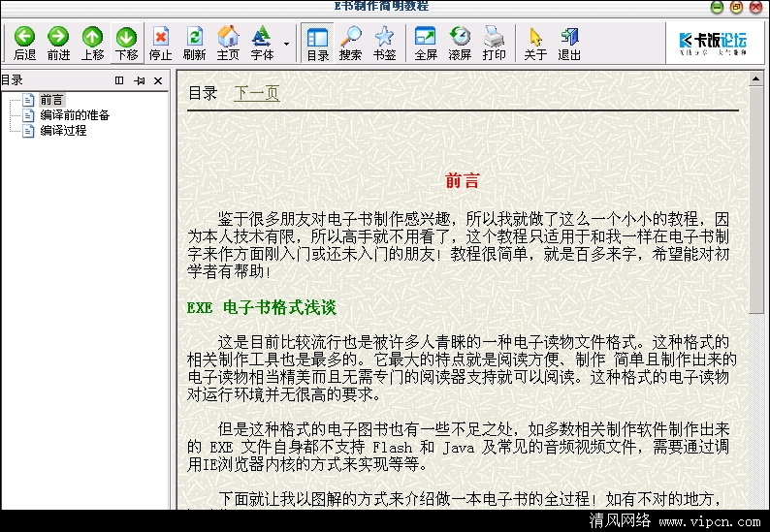770x532 pixels.
Task: Click the vertical scrollbar down arrow
Action: coord(756,502)
